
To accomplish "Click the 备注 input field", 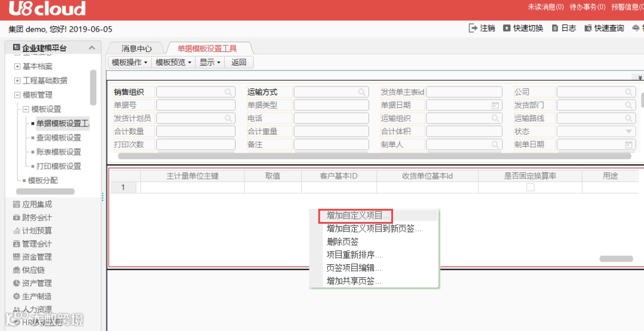I will click(332, 144).
